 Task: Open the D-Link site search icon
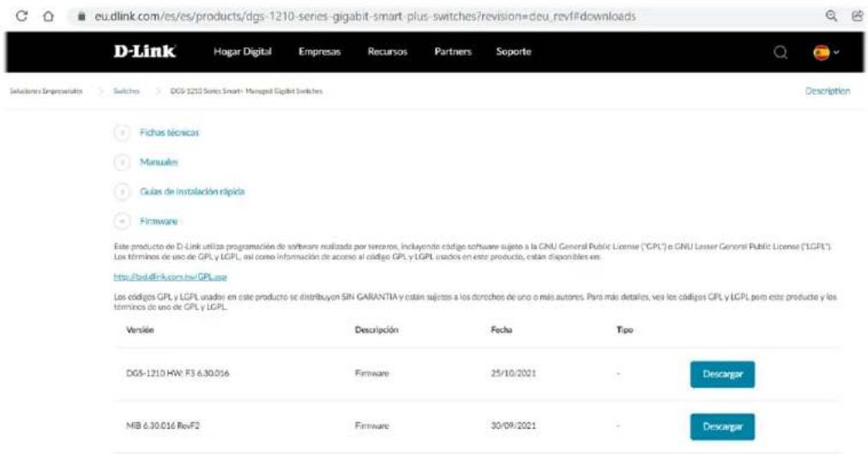781,52
